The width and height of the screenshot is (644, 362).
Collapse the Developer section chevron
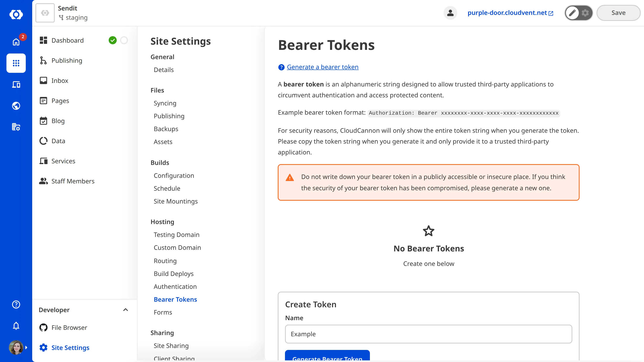[126, 310]
